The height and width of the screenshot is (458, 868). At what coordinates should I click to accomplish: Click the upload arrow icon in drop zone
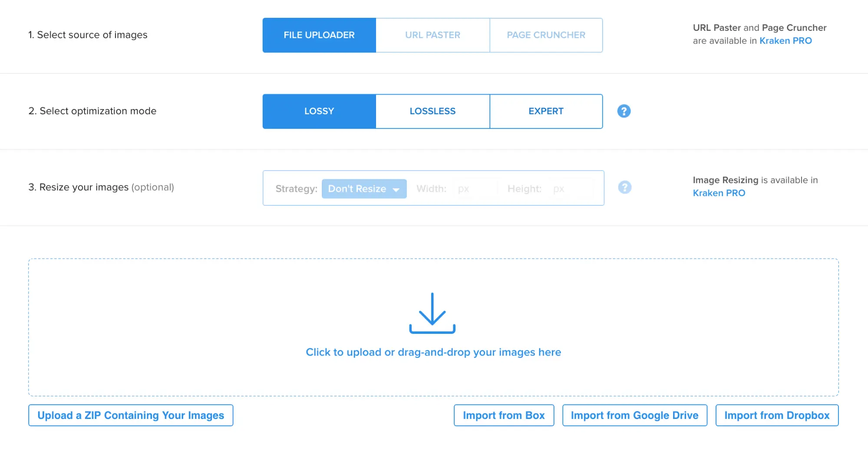[432, 313]
